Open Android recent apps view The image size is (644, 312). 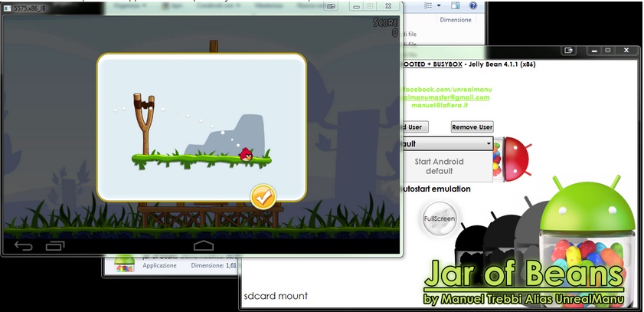pos(55,245)
